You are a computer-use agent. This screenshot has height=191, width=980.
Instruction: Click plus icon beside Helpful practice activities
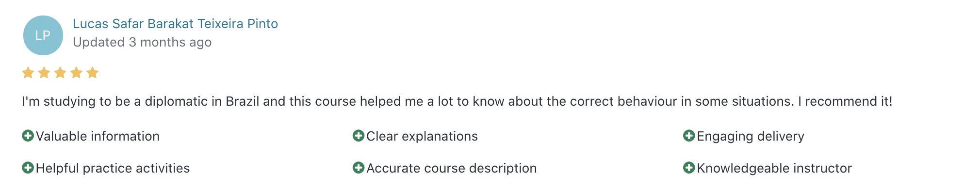point(28,168)
